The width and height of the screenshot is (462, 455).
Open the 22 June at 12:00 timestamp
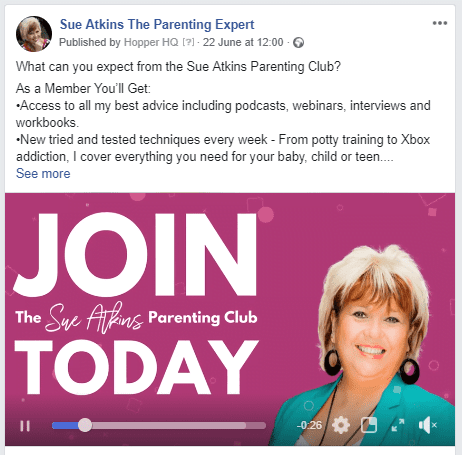pos(243,42)
